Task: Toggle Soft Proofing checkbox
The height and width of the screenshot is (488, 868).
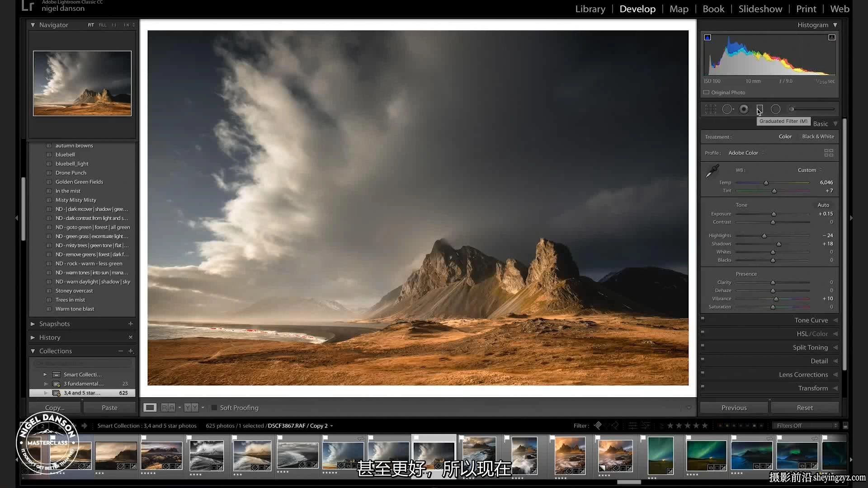Action: (214, 408)
